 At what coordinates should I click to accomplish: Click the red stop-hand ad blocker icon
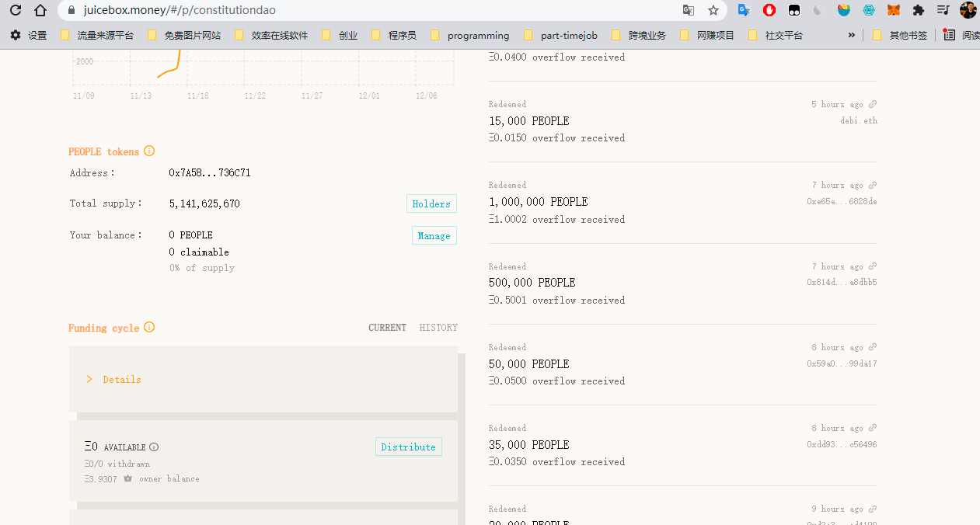pyautogui.click(x=769, y=10)
